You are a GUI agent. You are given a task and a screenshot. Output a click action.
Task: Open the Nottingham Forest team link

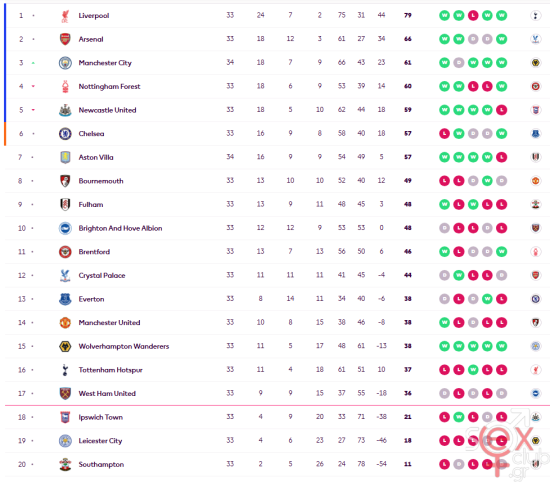coord(109,86)
